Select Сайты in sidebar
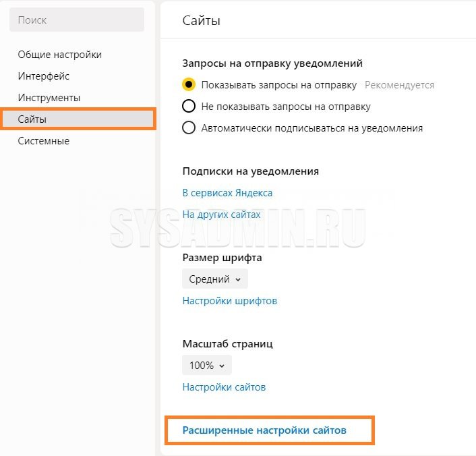The image size is (476, 456). point(32,119)
